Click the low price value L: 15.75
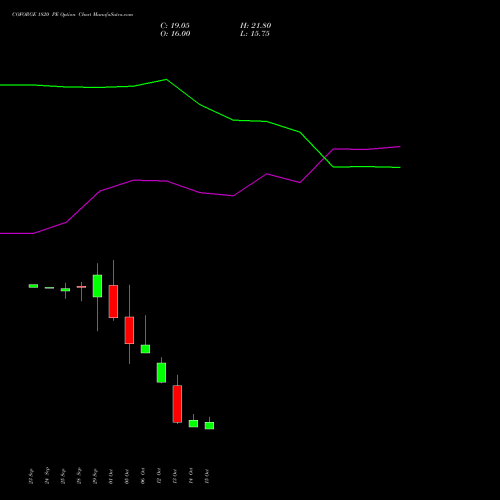 255,34
